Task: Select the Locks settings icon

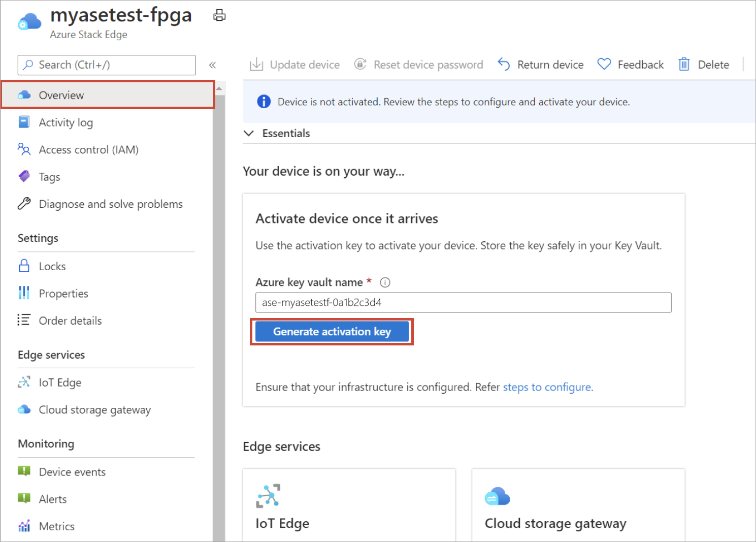Action: coord(24,266)
